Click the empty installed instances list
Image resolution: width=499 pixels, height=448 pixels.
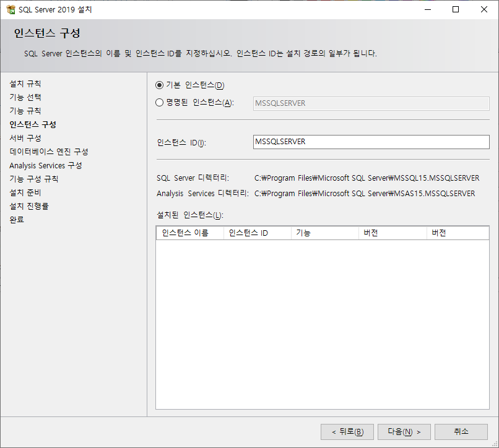tap(323, 324)
